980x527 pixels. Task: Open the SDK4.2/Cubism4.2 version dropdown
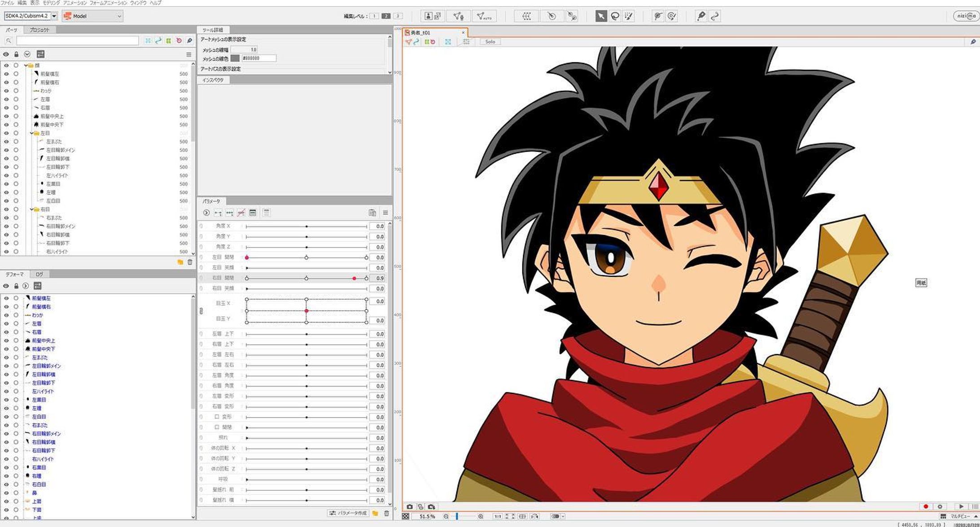point(54,16)
